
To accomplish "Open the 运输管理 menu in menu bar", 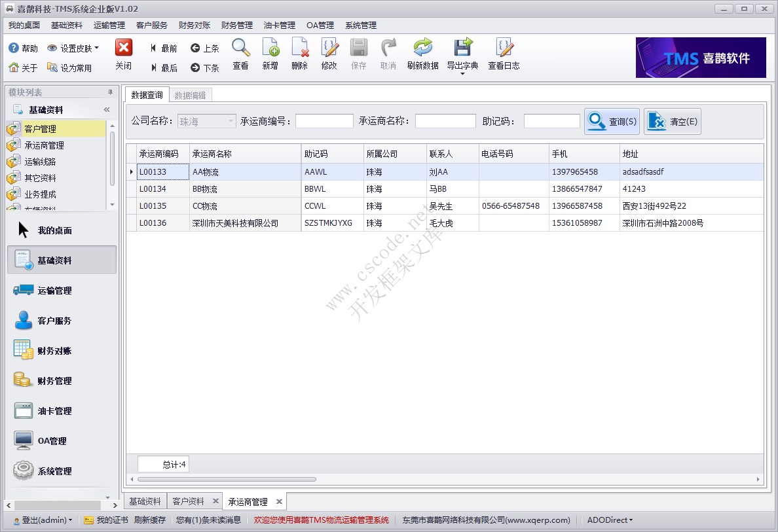I will [x=109, y=26].
